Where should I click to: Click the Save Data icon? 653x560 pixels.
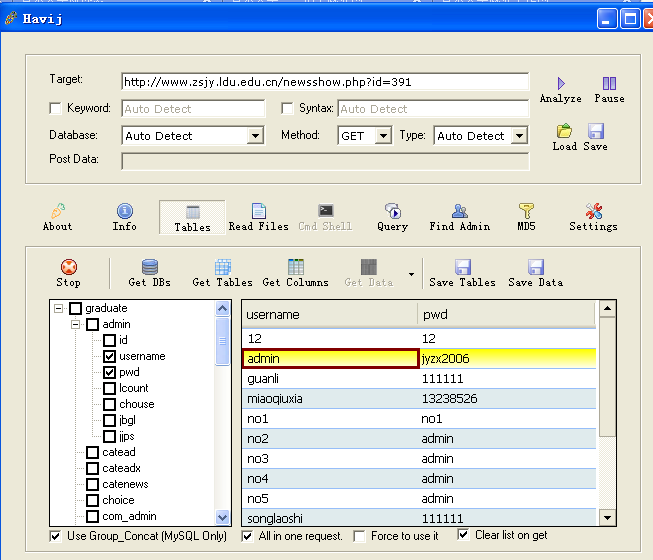[536, 267]
